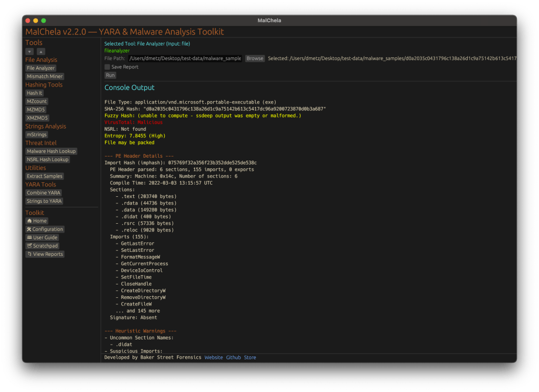Open the Baker Street Forensics Website link

click(213, 358)
